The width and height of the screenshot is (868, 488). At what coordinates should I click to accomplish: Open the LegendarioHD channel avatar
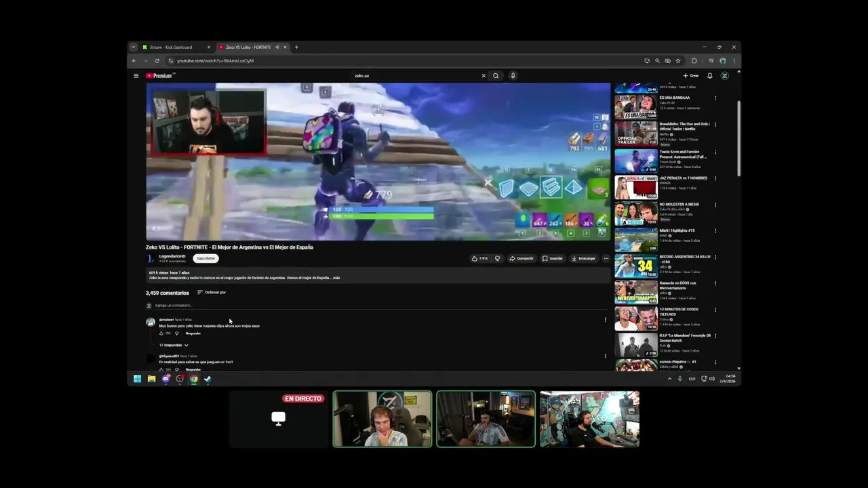tap(151, 258)
